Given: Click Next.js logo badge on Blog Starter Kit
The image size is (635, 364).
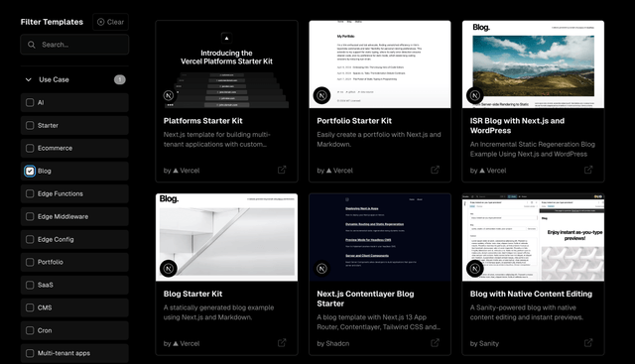Looking at the screenshot, I should 169,269.
